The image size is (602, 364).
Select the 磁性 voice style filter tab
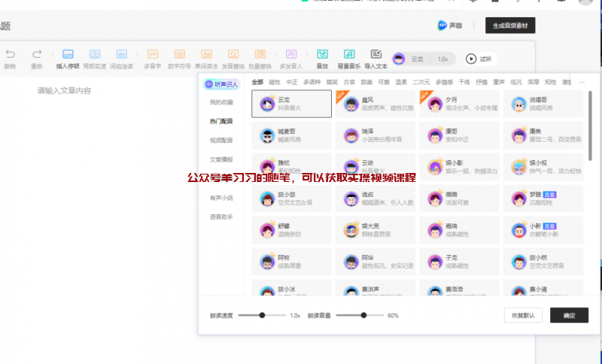275,82
